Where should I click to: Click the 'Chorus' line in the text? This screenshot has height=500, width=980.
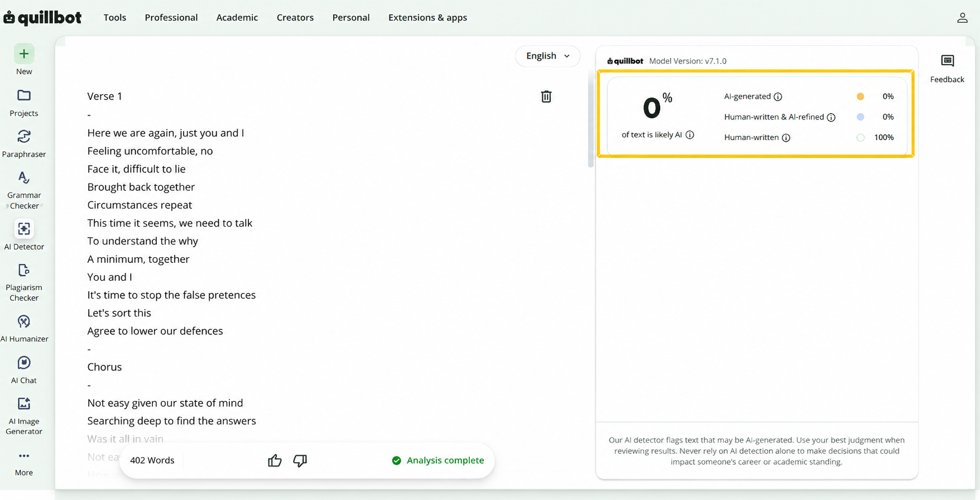tap(104, 367)
